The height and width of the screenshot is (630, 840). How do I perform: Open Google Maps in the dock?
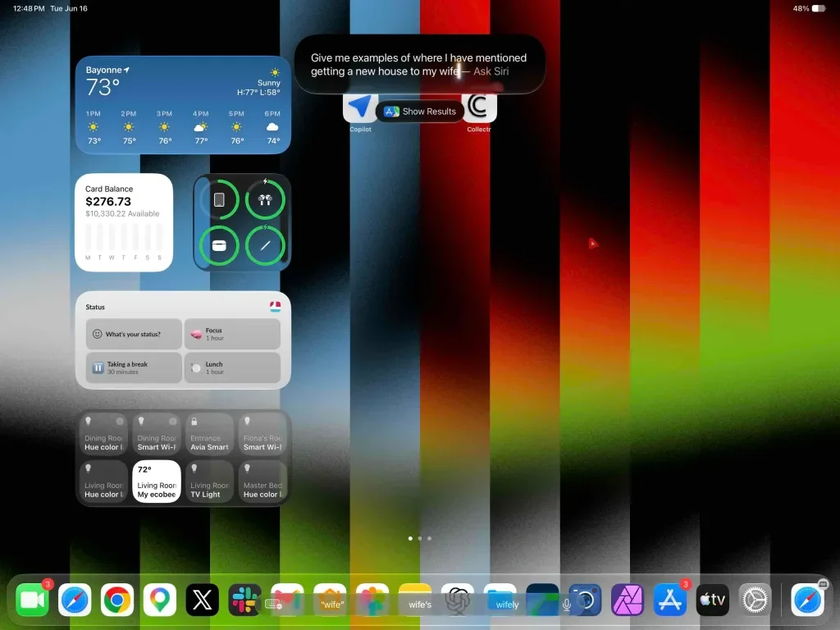[x=160, y=600]
